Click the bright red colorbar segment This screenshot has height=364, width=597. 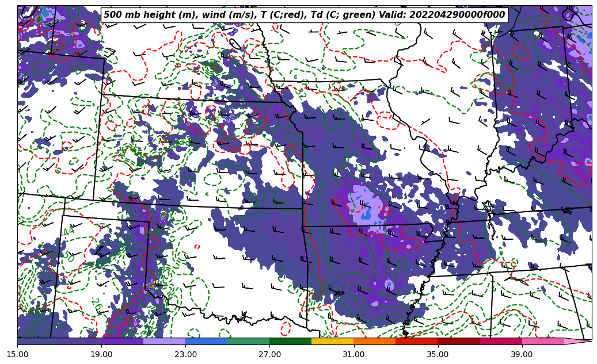[x=416, y=341]
